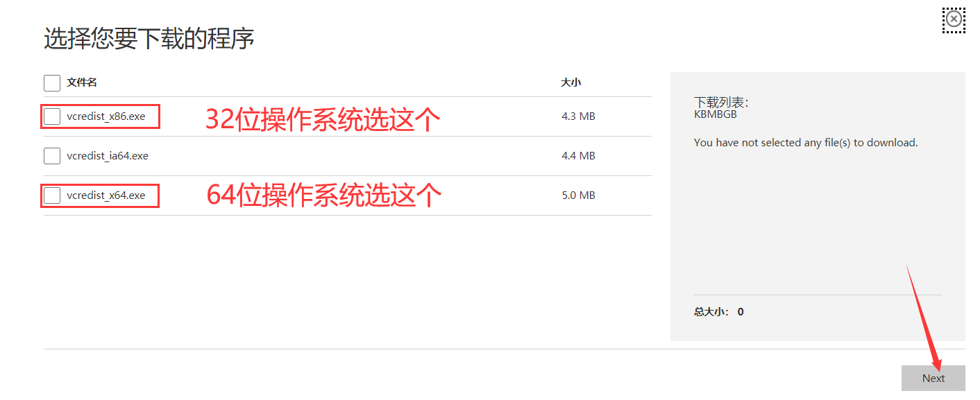Viewport: 980px width, 400px height.
Task: Close the download dialog with the X icon
Action: tap(954, 19)
